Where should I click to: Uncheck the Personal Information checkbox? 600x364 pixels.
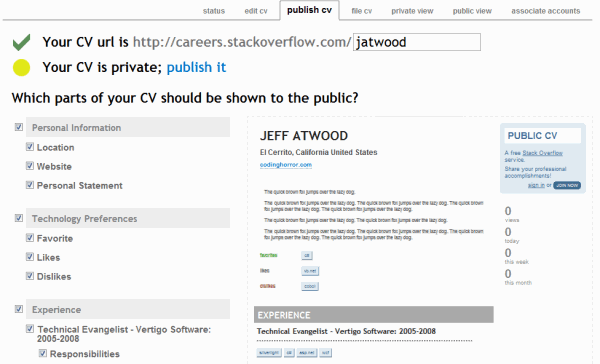[x=19, y=127]
